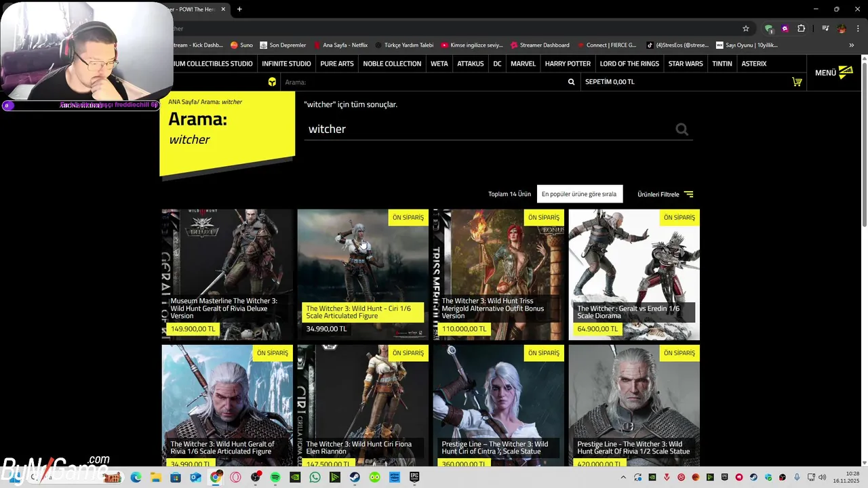Image resolution: width=868 pixels, height=488 pixels.
Task: Open File Explorer from the taskbar
Action: (x=155, y=477)
